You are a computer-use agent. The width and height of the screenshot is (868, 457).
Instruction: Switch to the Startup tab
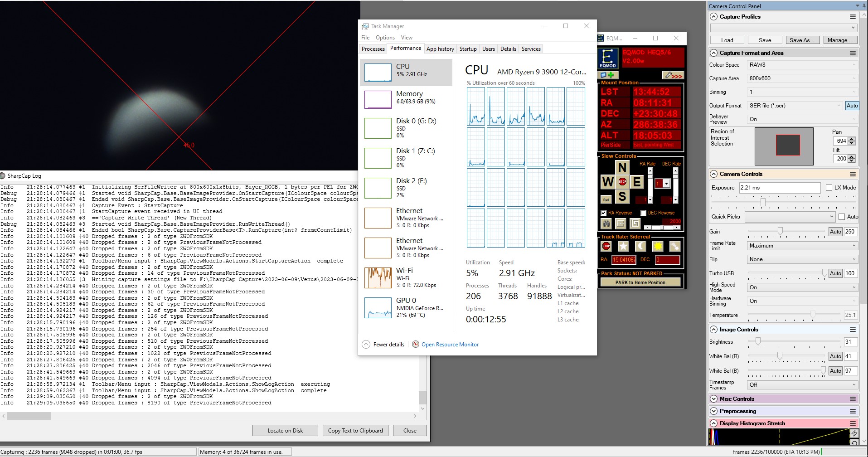(468, 49)
